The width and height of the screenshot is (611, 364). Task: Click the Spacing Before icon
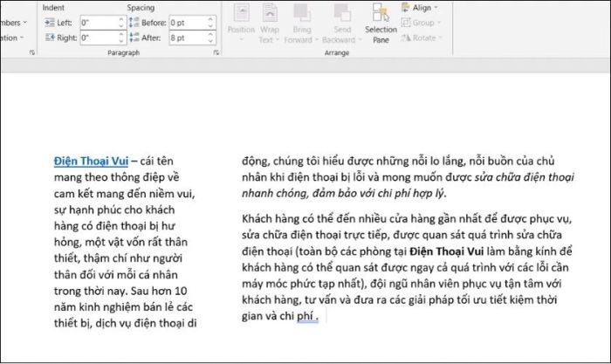134,23
